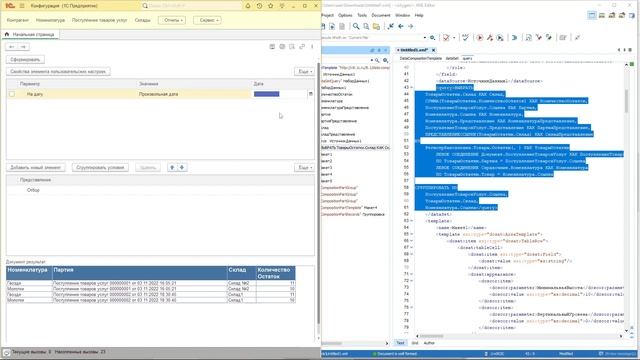
Task: Select the first perspective icon at XML editor top right
Action: click(592, 15)
